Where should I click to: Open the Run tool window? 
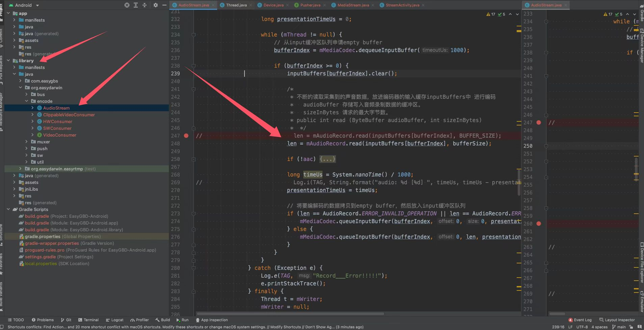coord(182,320)
